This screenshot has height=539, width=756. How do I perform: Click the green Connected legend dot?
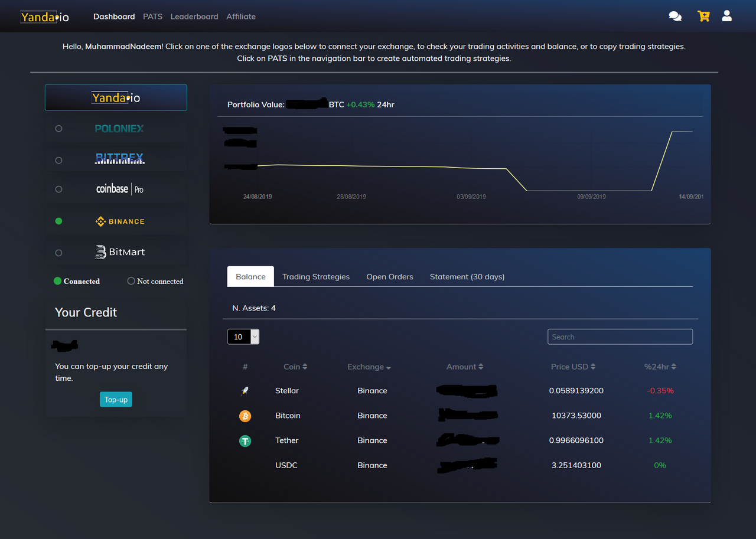point(57,281)
